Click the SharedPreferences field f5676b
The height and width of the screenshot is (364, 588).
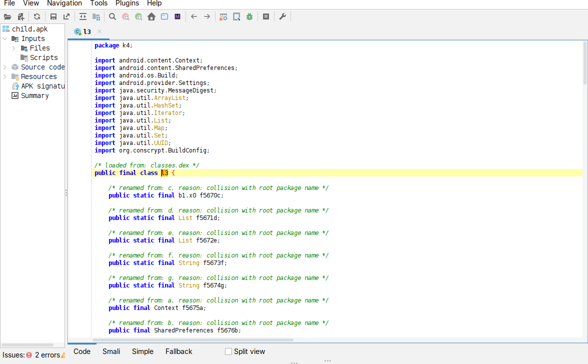pos(227,330)
